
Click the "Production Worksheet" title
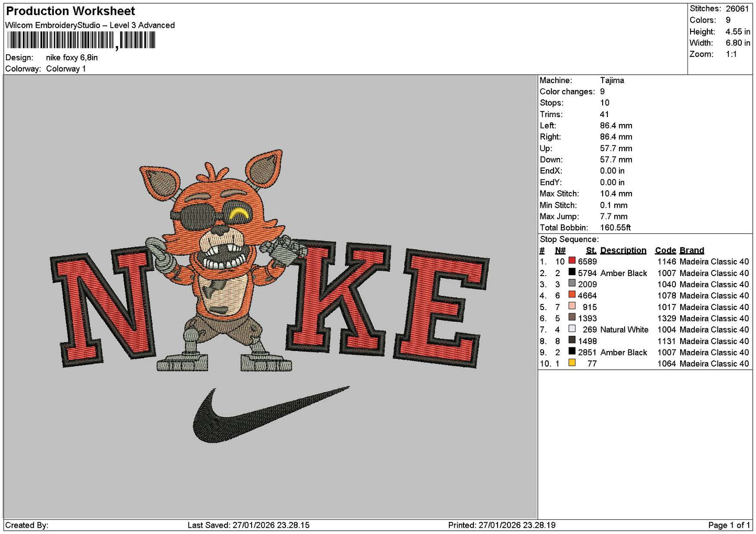[71, 11]
